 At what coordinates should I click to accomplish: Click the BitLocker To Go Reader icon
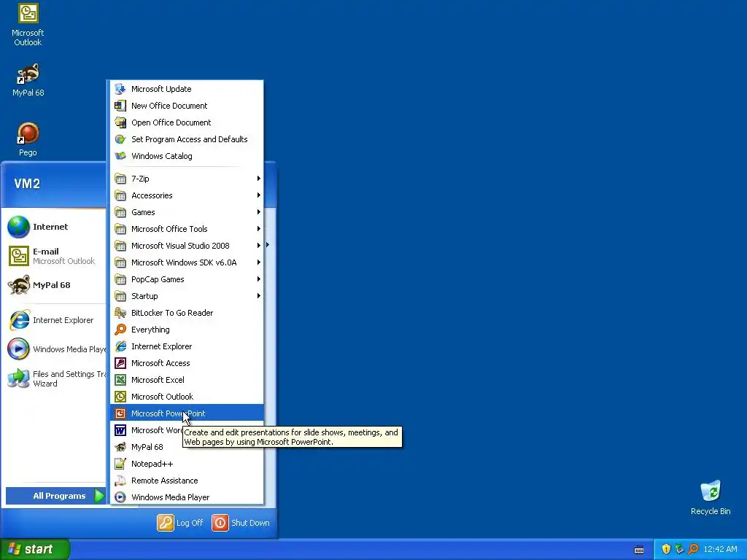click(x=120, y=313)
